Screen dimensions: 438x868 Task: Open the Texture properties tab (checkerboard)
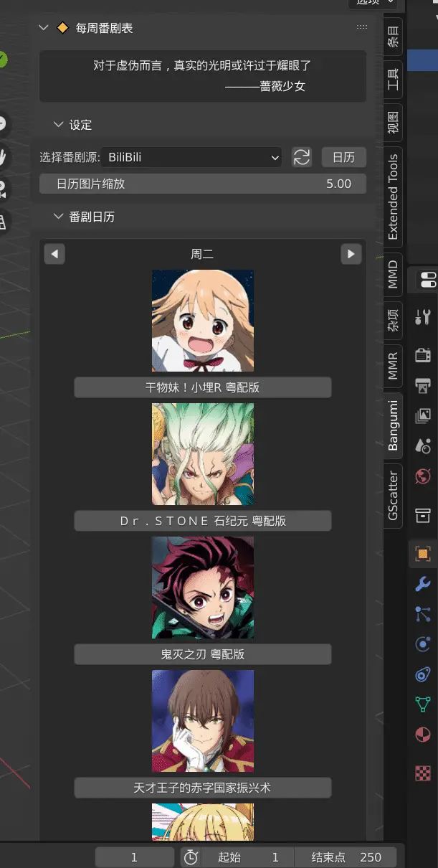(x=423, y=773)
